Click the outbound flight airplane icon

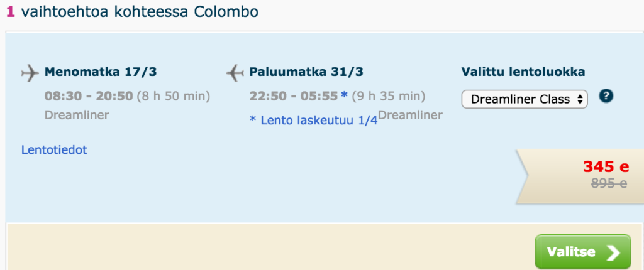30,73
